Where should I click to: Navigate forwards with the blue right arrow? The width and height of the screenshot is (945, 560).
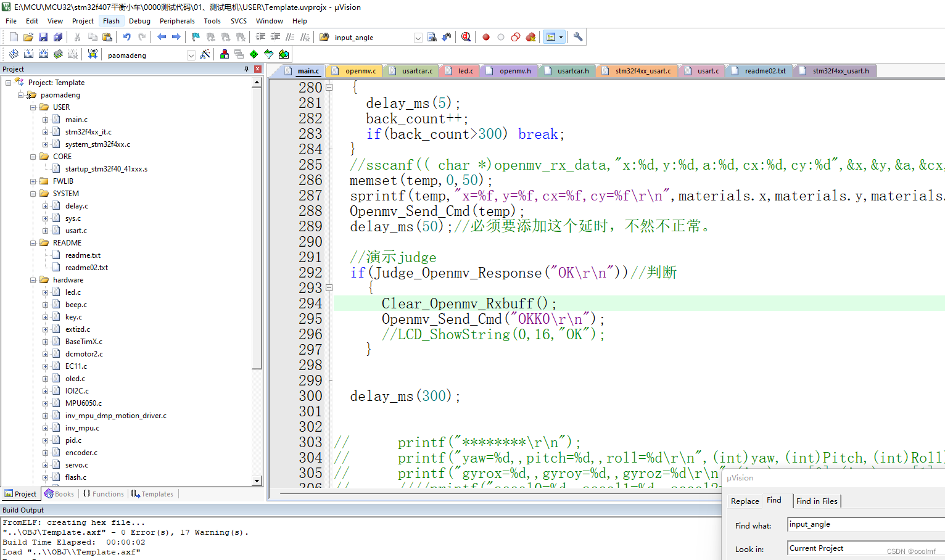point(176,37)
